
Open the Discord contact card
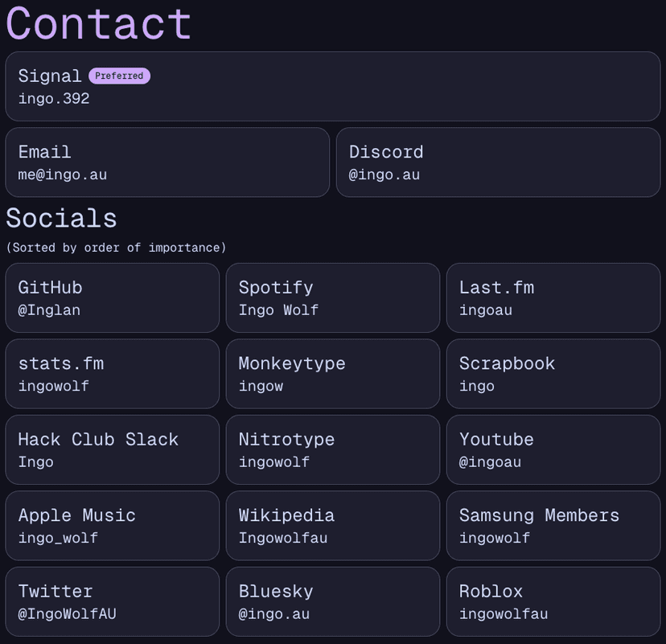coord(498,162)
